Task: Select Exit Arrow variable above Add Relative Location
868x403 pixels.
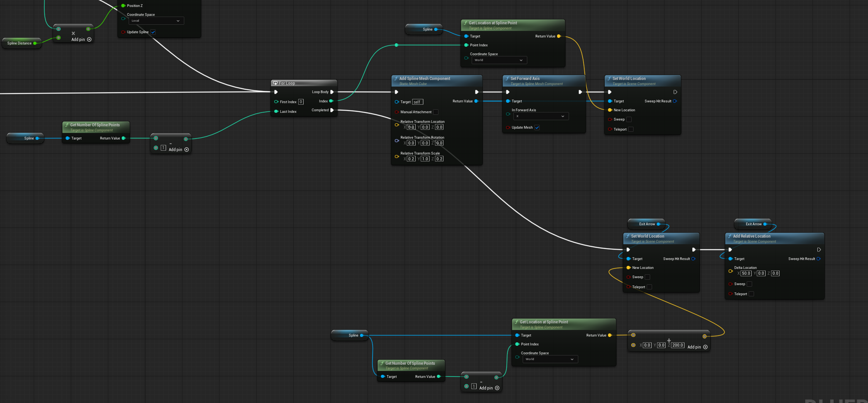Action: pyautogui.click(x=753, y=224)
